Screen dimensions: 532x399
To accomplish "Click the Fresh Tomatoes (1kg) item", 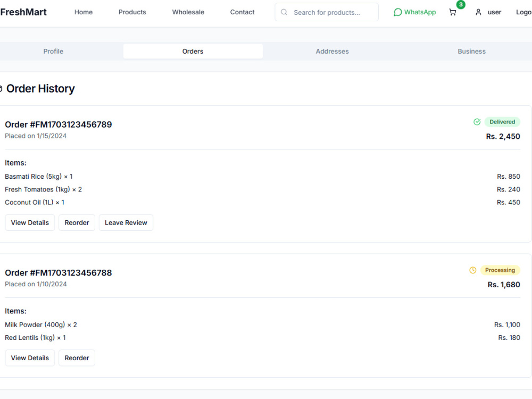I will pos(43,189).
